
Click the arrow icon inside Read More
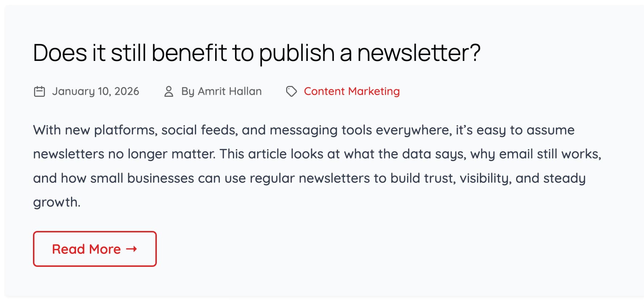click(x=131, y=249)
